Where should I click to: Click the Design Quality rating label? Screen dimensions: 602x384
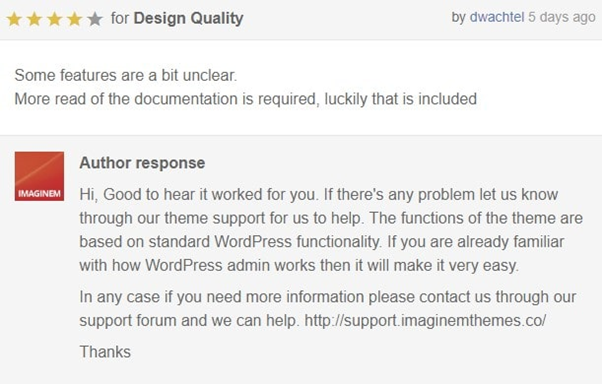pyautogui.click(x=189, y=18)
